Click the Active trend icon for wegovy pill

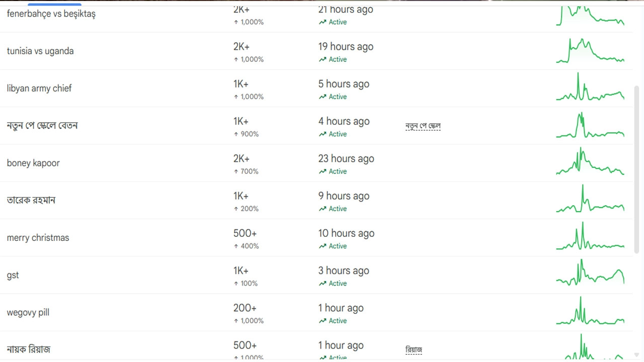pos(323,321)
